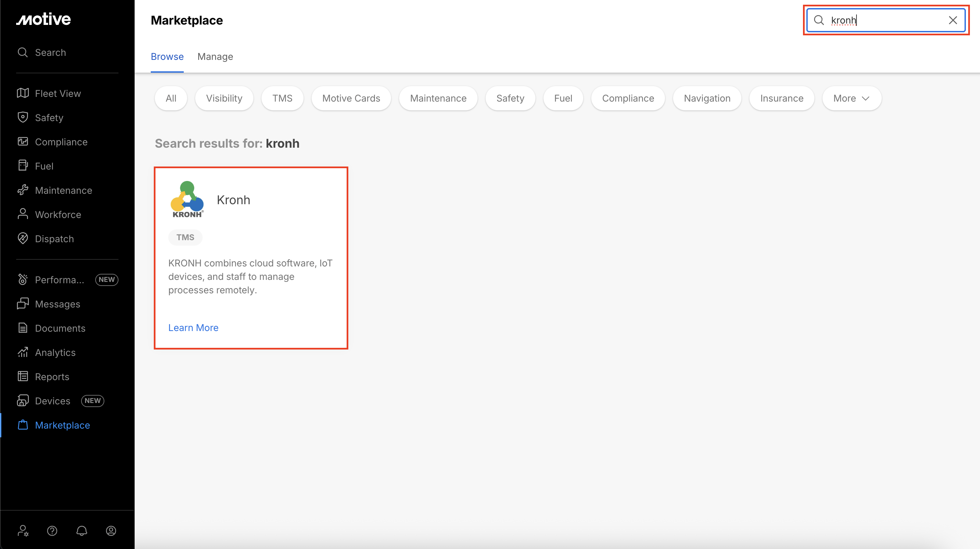Open Safety via its shield icon
980x549 pixels.
click(x=23, y=117)
